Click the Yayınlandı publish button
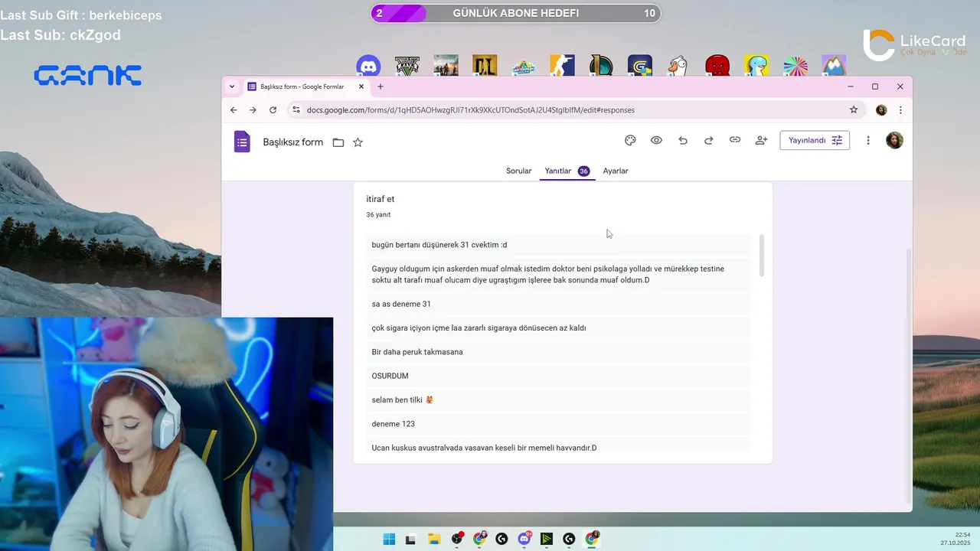 click(815, 141)
